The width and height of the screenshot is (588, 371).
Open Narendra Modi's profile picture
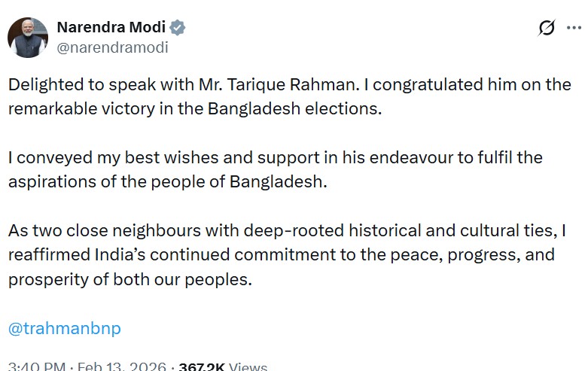tap(28, 36)
